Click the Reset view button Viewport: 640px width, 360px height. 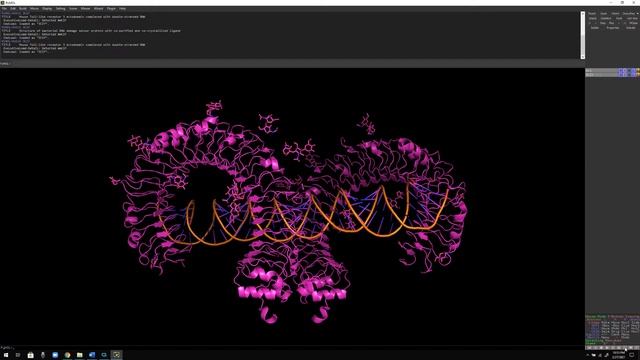[x=592, y=13]
